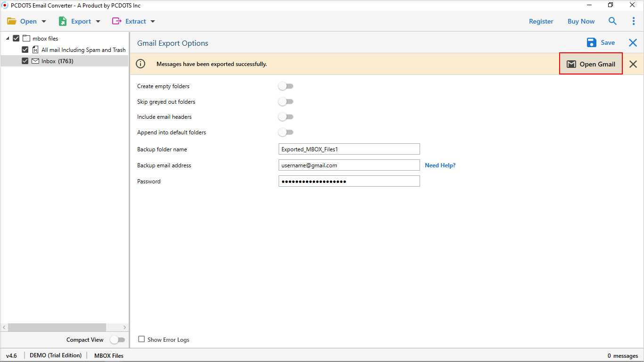Click the left scroll arrow of tree scrollbar
644x362 pixels.
tap(5, 327)
